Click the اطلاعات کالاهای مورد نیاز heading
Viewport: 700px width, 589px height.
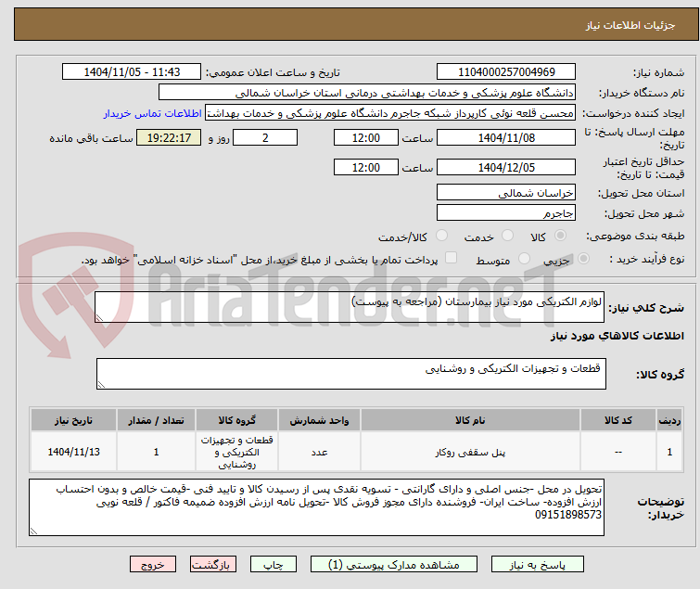pos(617,336)
